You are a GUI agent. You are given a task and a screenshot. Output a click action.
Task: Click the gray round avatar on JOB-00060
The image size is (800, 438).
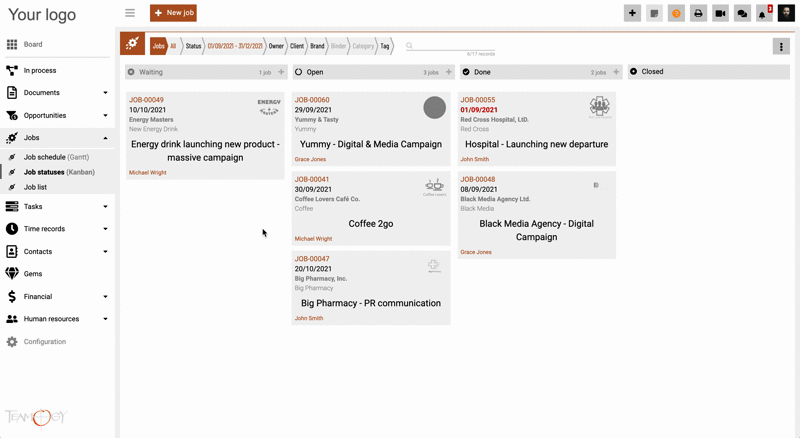[435, 108]
